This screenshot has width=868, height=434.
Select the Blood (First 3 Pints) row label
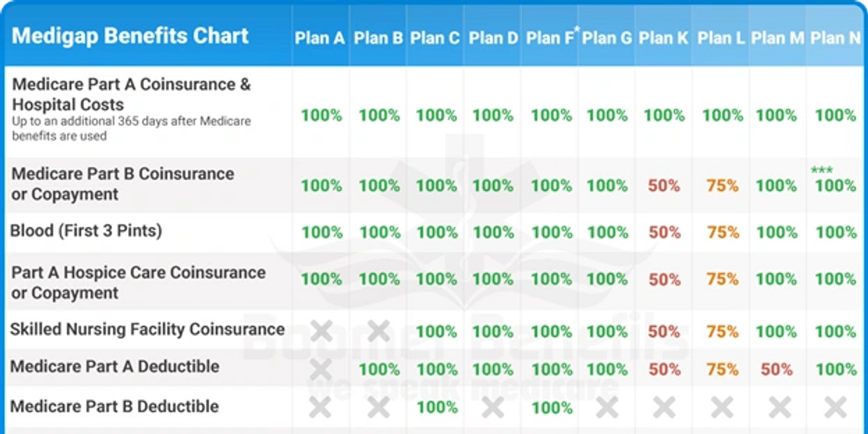tap(86, 230)
